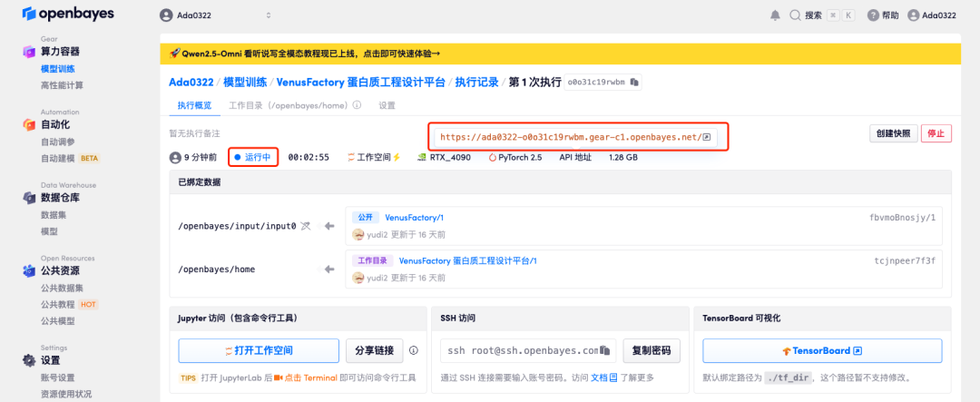This screenshot has height=402, width=980.
Task: Click the info icon next to 分享链接
Action: coord(414,350)
